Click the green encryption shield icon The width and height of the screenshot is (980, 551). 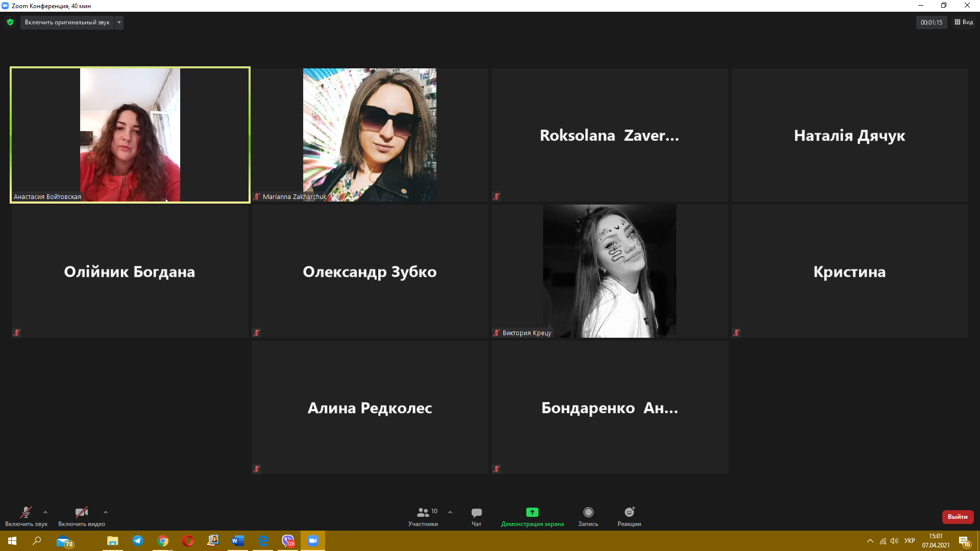click(x=10, y=22)
